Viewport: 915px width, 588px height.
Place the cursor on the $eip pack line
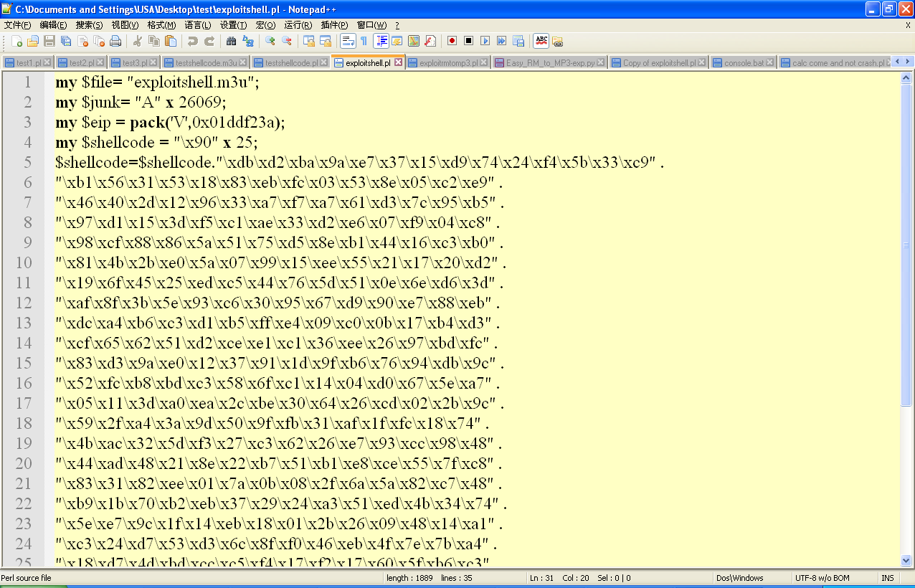point(171,122)
